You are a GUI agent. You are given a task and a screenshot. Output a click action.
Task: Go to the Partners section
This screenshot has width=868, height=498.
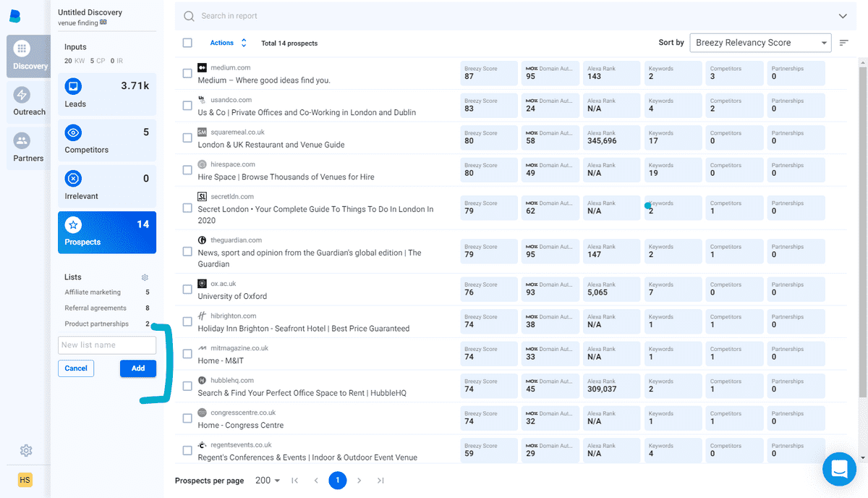pos(28,148)
